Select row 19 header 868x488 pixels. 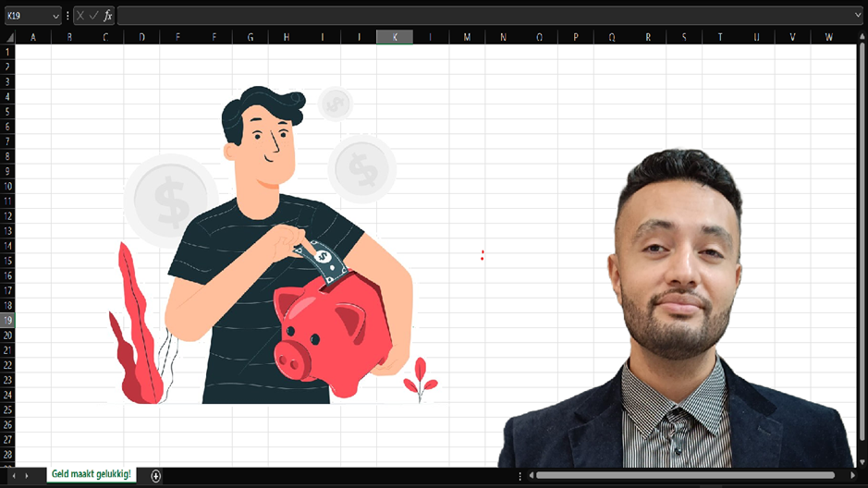click(7, 320)
